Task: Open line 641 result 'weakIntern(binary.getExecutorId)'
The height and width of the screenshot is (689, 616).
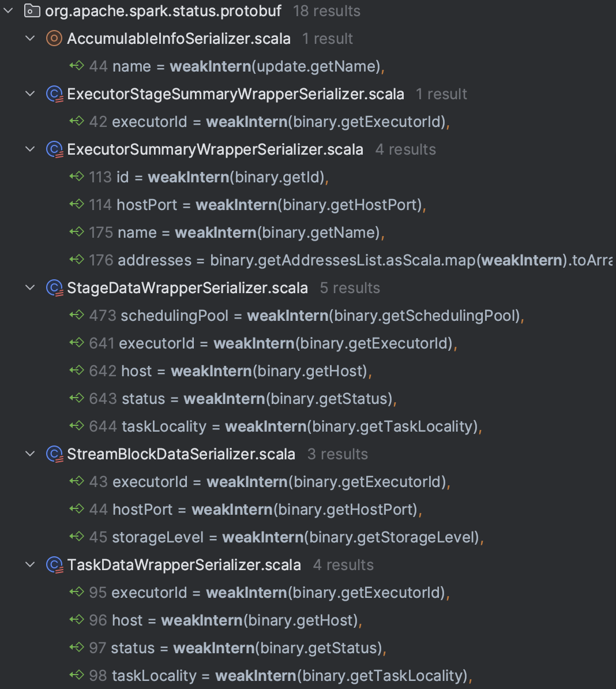Action: click(x=288, y=343)
